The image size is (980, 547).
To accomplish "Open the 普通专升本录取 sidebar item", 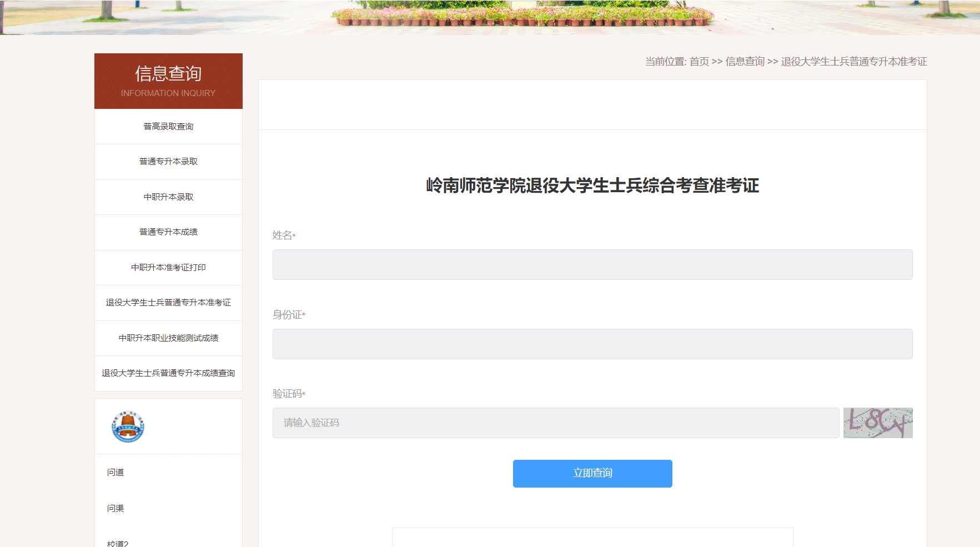I will (168, 162).
